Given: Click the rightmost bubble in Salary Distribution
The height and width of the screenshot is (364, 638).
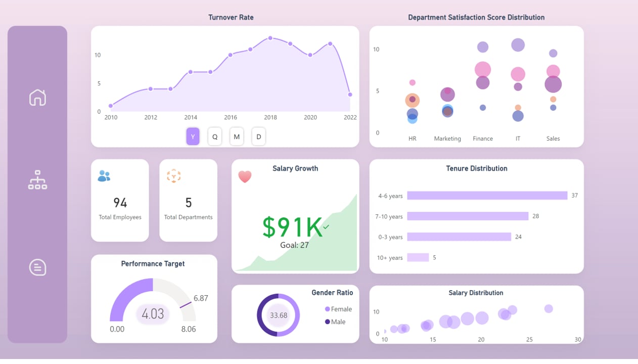Looking at the screenshot, I should click(x=549, y=308).
